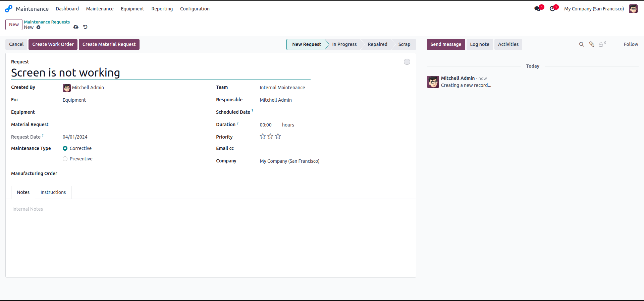This screenshot has width=644, height=301.
Task: Open the Configuration menu
Action: coord(195,9)
